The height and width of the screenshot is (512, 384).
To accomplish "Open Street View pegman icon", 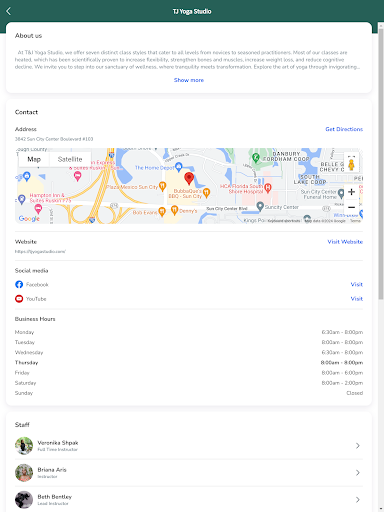I will pyautogui.click(x=351, y=165).
